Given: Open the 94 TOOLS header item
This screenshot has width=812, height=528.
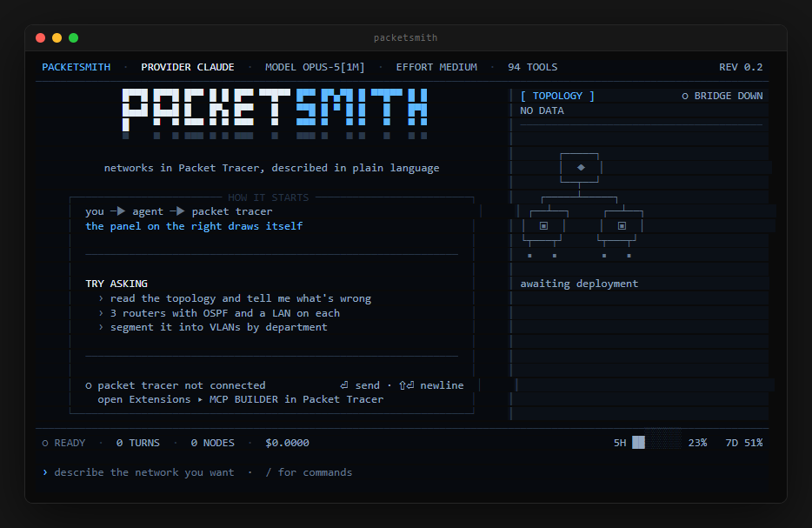Looking at the screenshot, I should click(532, 67).
